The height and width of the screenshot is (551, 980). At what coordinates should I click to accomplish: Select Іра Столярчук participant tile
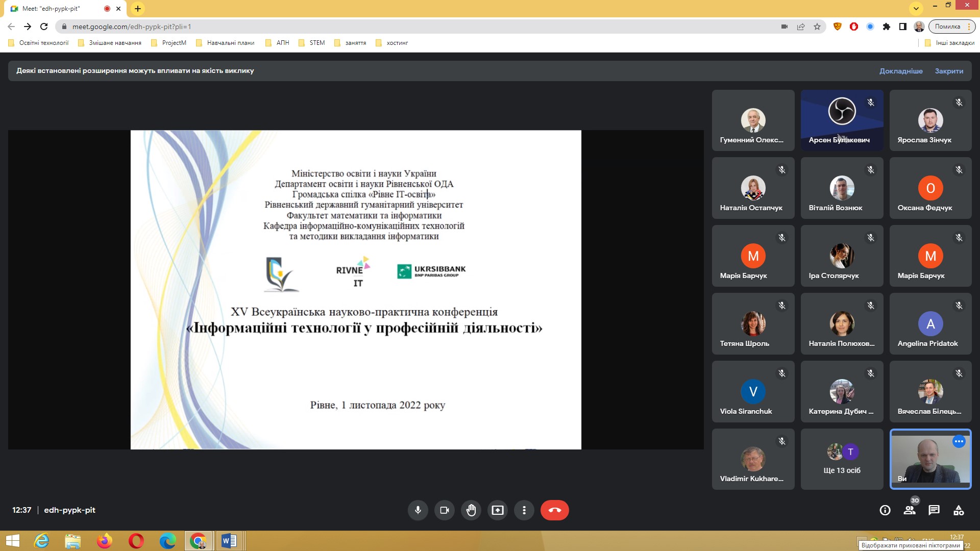842,256
